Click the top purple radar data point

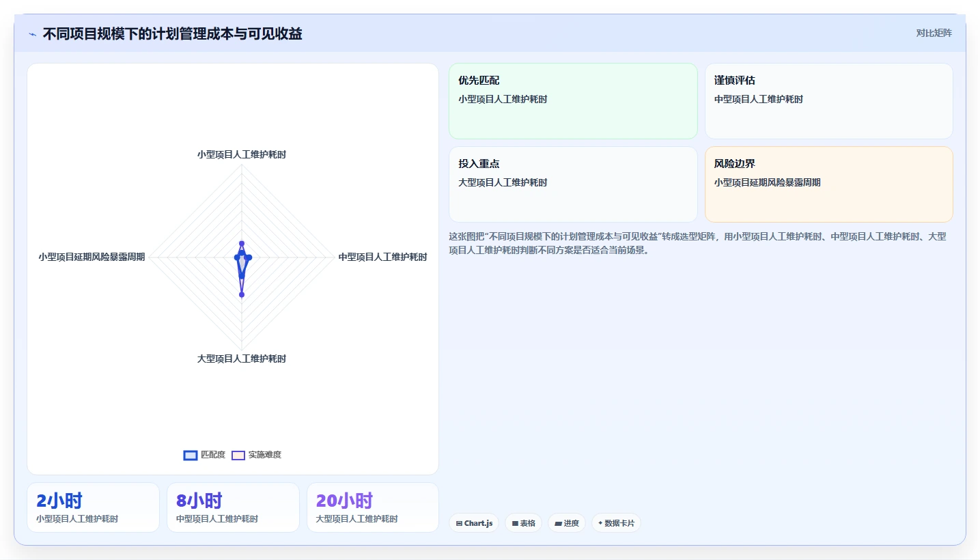(x=242, y=243)
